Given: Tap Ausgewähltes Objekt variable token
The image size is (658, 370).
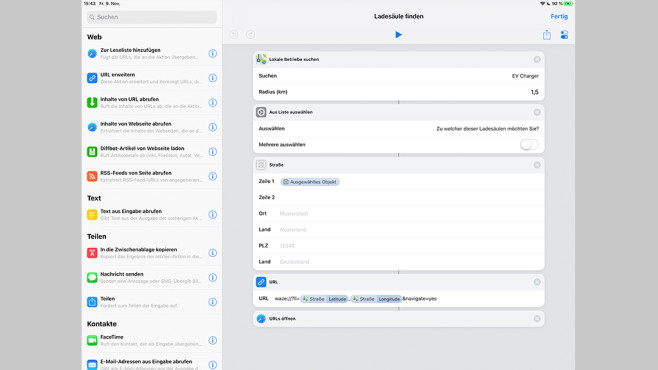Looking at the screenshot, I should [x=310, y=182].
